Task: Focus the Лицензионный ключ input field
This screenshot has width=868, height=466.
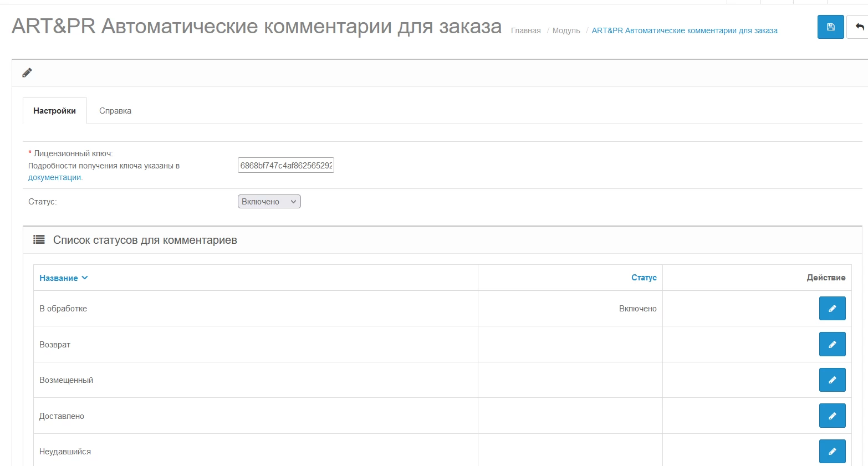Action: pos(286,165)
